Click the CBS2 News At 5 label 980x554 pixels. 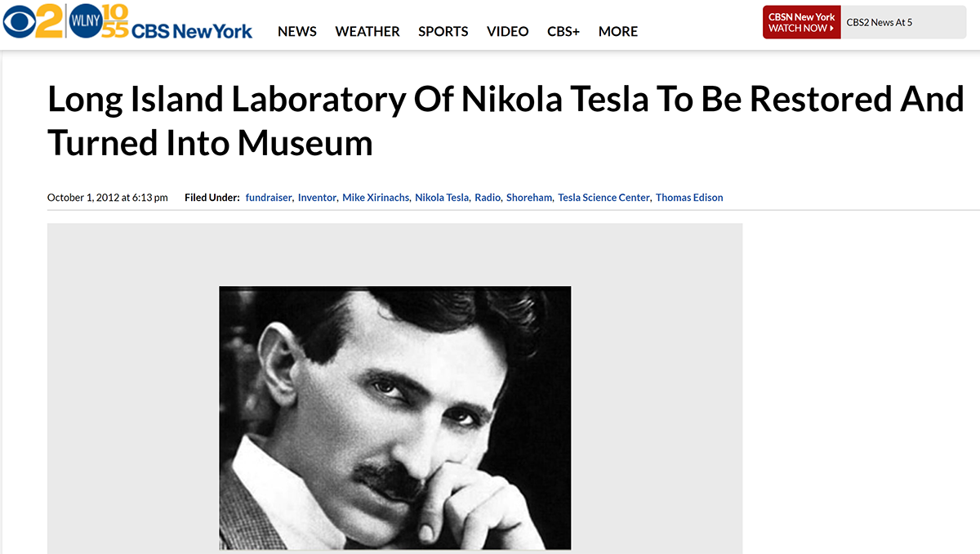click(x=879, y=23)
